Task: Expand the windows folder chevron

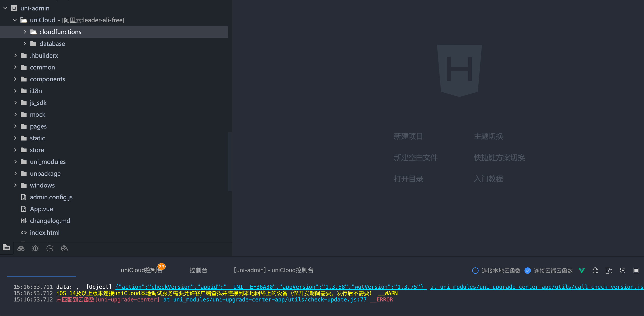Action: point(15,185)
